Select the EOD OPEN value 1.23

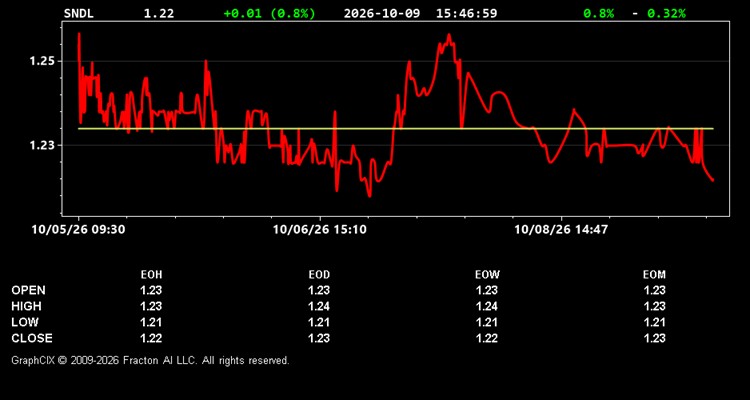tap(319, 290)
